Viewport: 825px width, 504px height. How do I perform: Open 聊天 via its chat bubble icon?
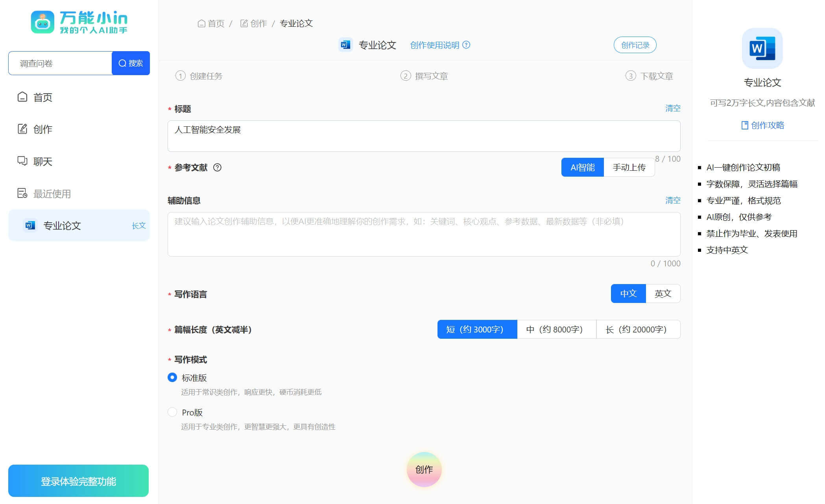(x=22, y=161)
